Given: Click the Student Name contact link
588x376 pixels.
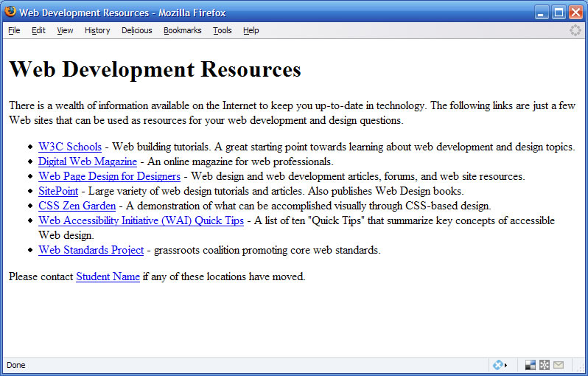Looking at the screenshot, I should tap(108, 276).
